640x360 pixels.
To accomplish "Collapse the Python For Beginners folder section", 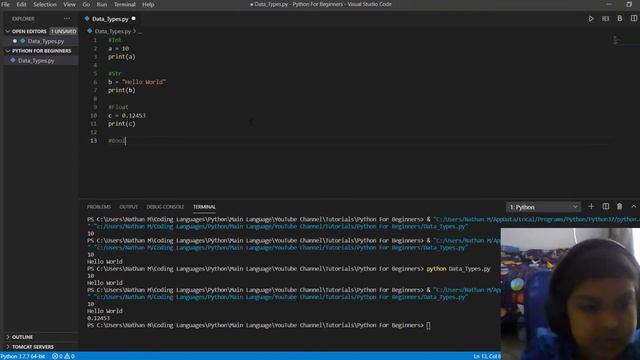I will (x=41, y=51).
